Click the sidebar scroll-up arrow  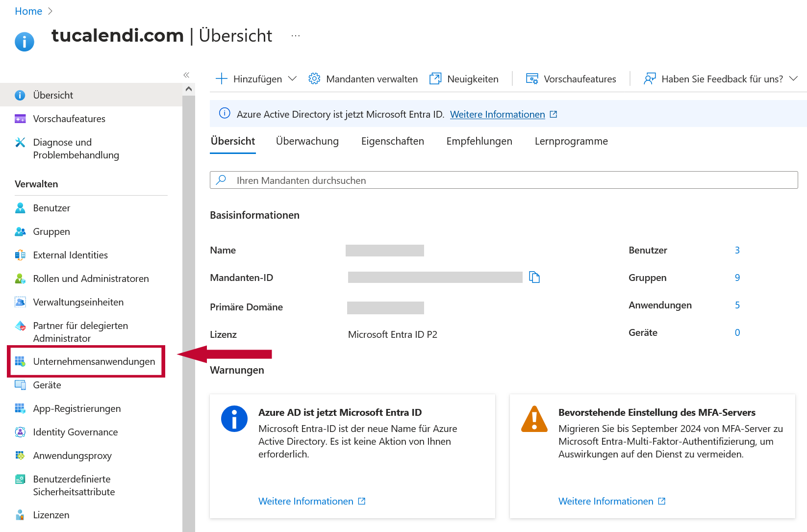click(x=189, y=89)
